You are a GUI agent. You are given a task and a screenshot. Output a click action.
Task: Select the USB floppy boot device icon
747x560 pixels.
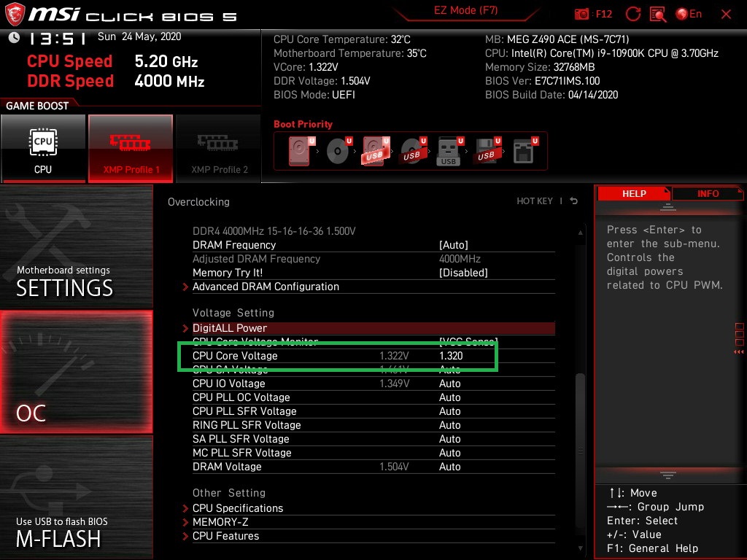point(487,150)
